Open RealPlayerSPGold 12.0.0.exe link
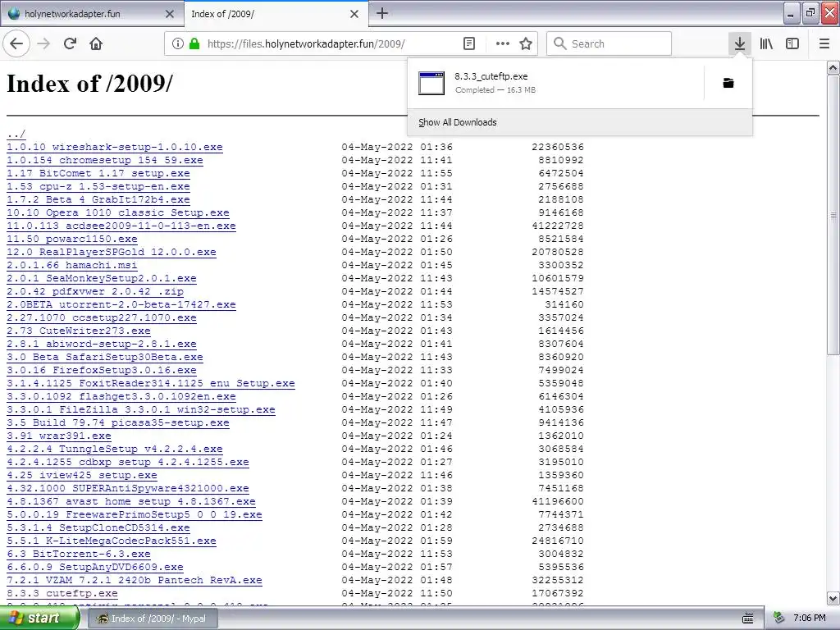This screenshot has width=840, height=630. click(x=112, y=252)
